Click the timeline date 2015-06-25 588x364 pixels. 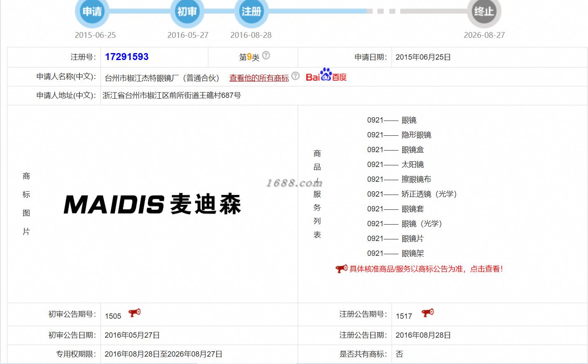[x=95, y=35]
